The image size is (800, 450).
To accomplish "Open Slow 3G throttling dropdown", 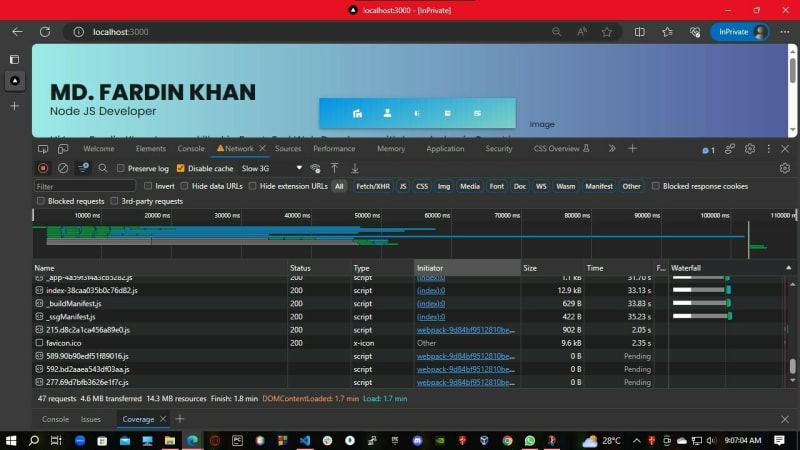I will tap(271, 168).
